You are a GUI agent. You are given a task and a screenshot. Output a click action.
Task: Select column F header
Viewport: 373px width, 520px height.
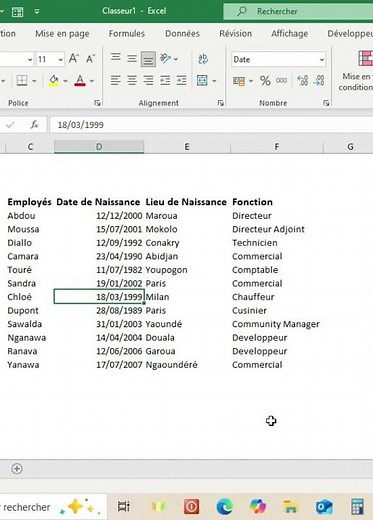277,147
